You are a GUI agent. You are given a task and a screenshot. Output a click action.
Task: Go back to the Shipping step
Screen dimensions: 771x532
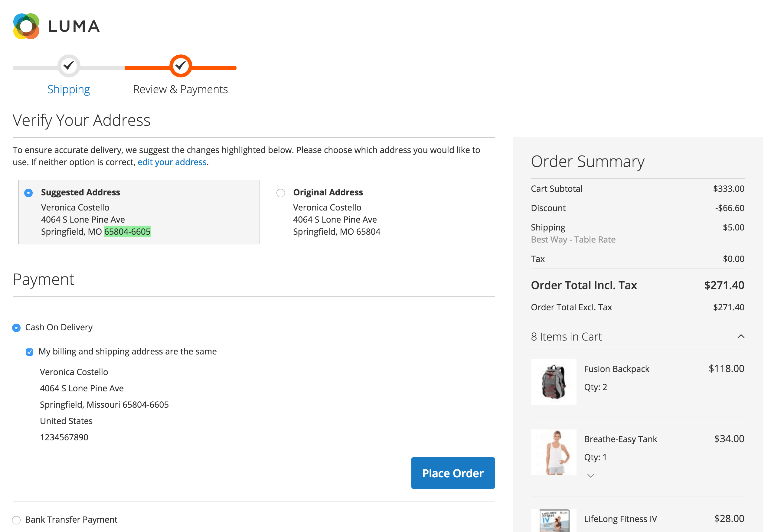tap(69, 89)
